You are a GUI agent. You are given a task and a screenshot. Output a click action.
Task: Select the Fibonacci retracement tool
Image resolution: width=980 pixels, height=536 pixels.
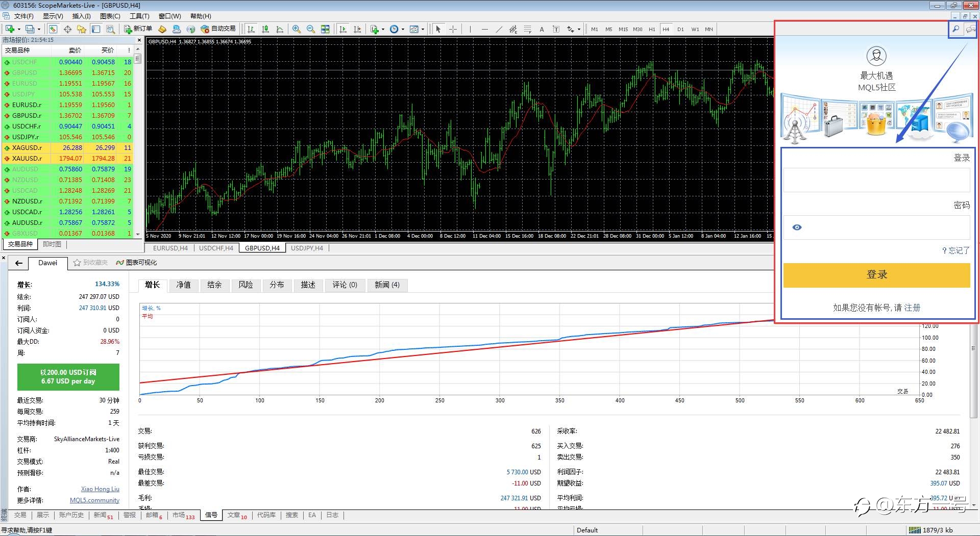(528, 29)
